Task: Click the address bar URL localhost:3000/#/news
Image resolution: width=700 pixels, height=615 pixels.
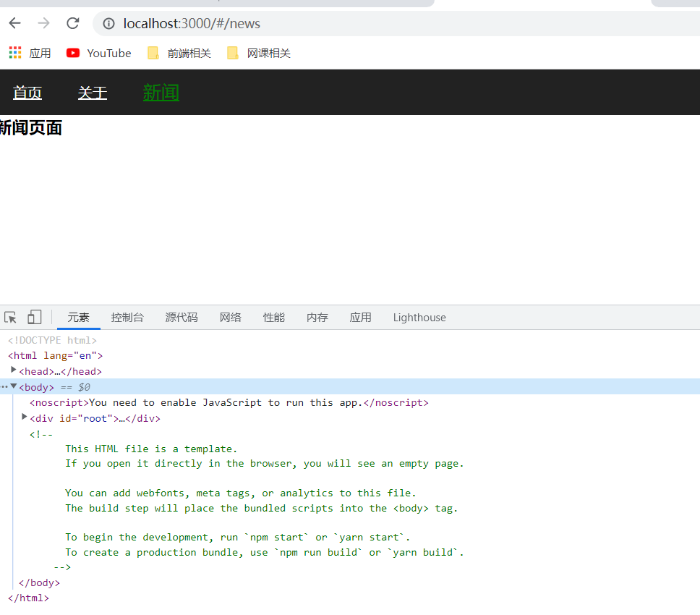Action: click(192, 23)
